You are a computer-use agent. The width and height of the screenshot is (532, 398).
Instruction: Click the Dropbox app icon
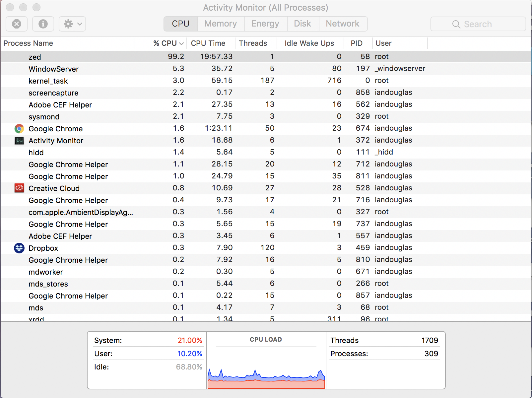(19, 248)
